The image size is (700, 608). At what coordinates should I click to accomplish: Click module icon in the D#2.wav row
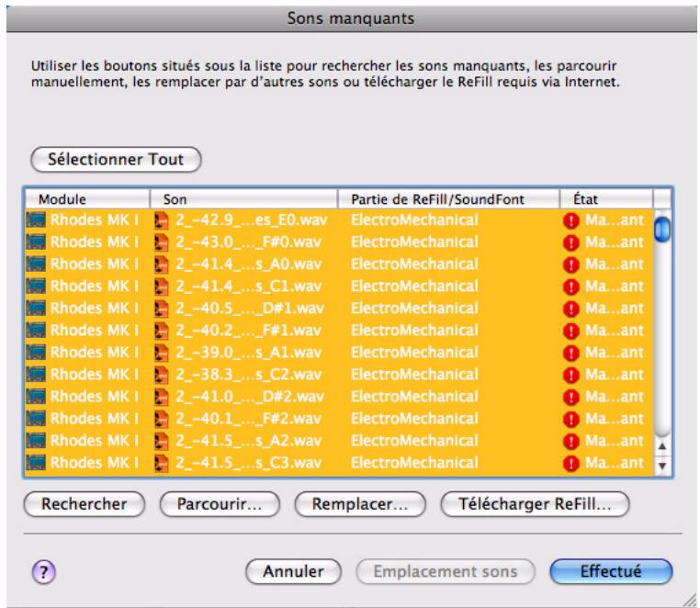pos(36,397)
